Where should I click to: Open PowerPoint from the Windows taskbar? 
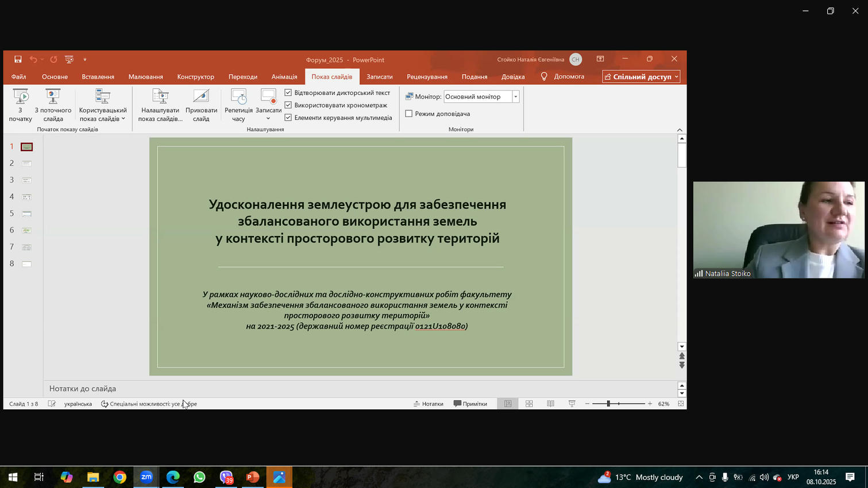point(252,477)
